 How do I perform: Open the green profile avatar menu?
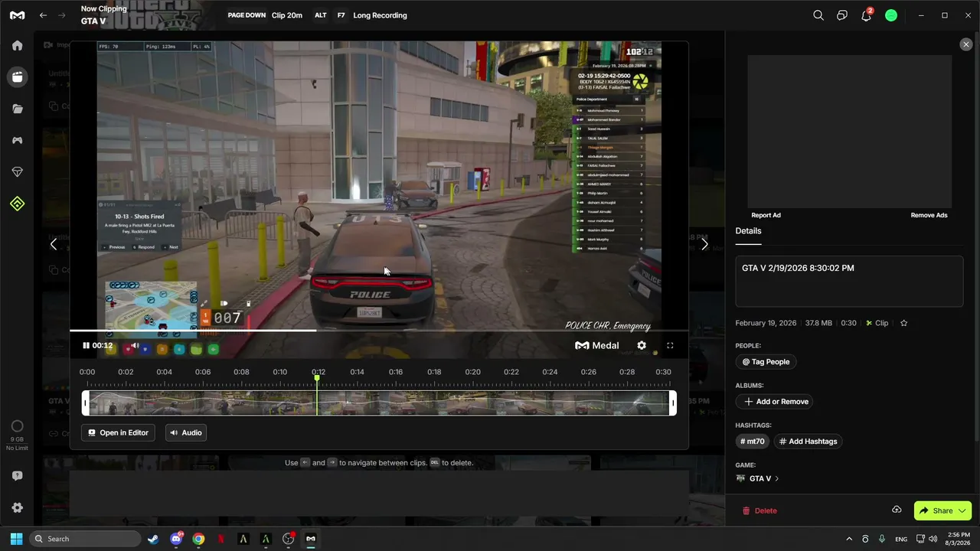click(891, 15)
